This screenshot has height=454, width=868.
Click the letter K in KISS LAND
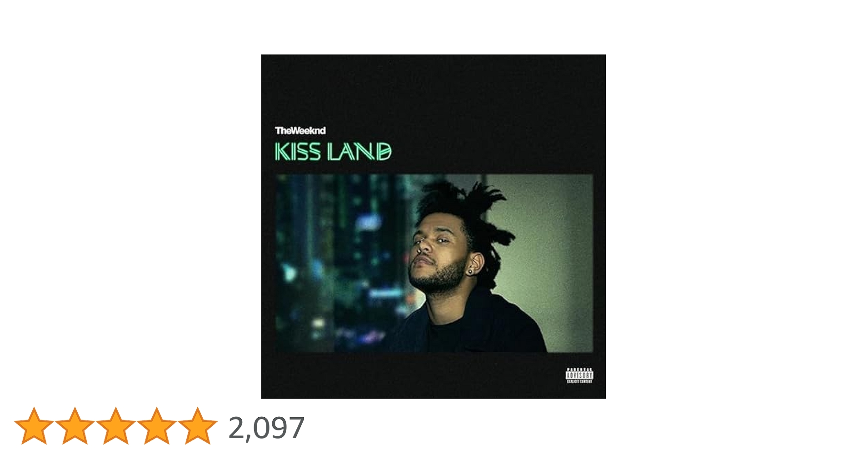(283, 152)
